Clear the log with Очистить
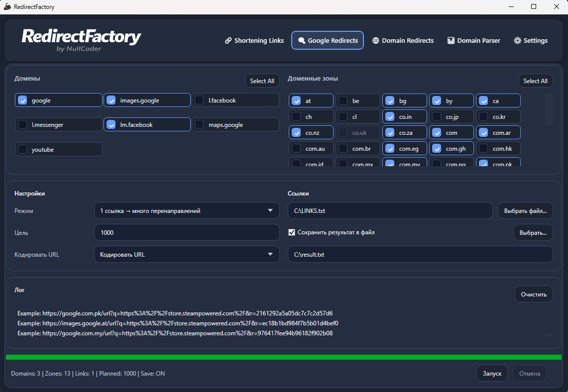 534,294
